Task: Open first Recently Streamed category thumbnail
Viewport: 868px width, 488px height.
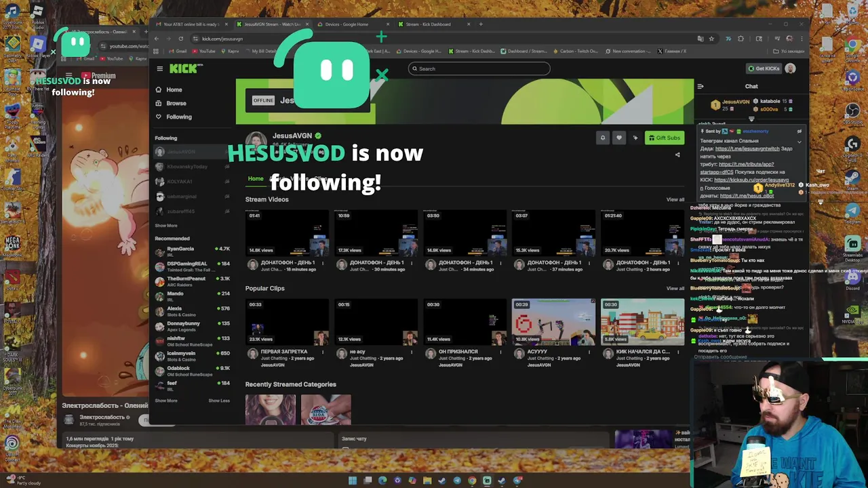Action: (271, 410)
